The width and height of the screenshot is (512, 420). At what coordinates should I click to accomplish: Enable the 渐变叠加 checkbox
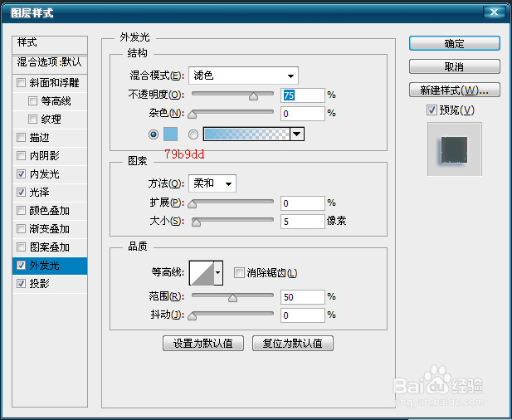pyautogui.click(x=22, y=229)
